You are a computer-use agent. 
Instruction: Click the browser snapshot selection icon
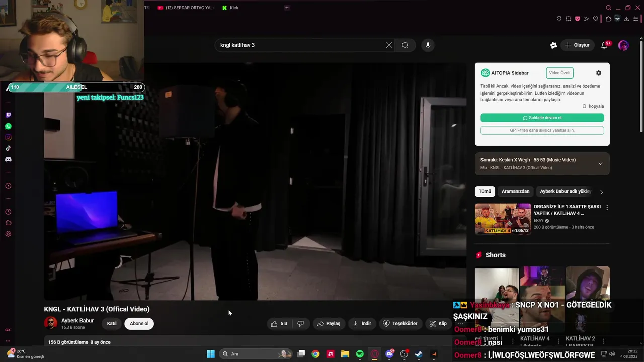coord(568,19)
